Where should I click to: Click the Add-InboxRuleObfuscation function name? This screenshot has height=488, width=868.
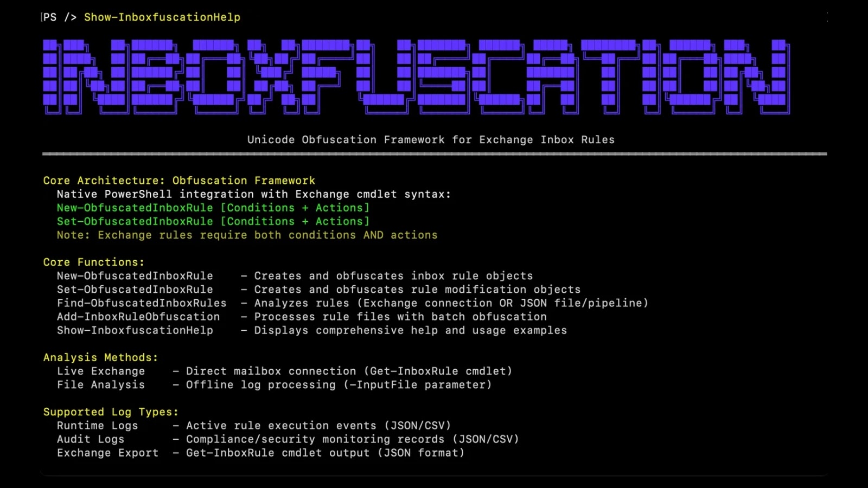click(x=138, y=317)
